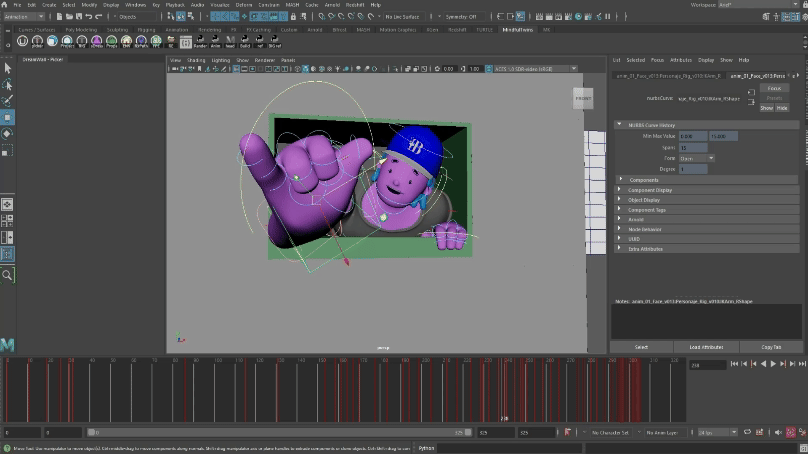Viewport: 808px width, 454px height.
Task: Pick the Scale tool in toolbox
Action: coord(7,150)
